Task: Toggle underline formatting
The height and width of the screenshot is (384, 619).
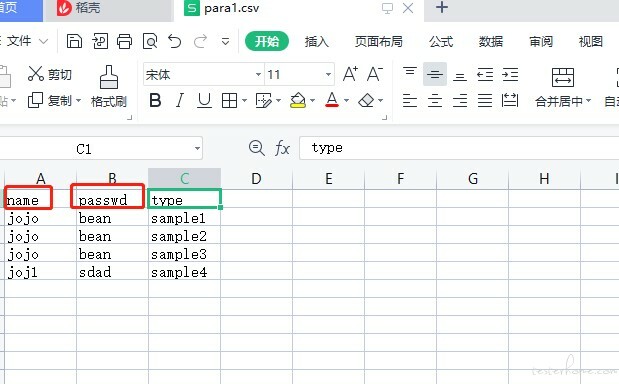Action: point(204,101)
